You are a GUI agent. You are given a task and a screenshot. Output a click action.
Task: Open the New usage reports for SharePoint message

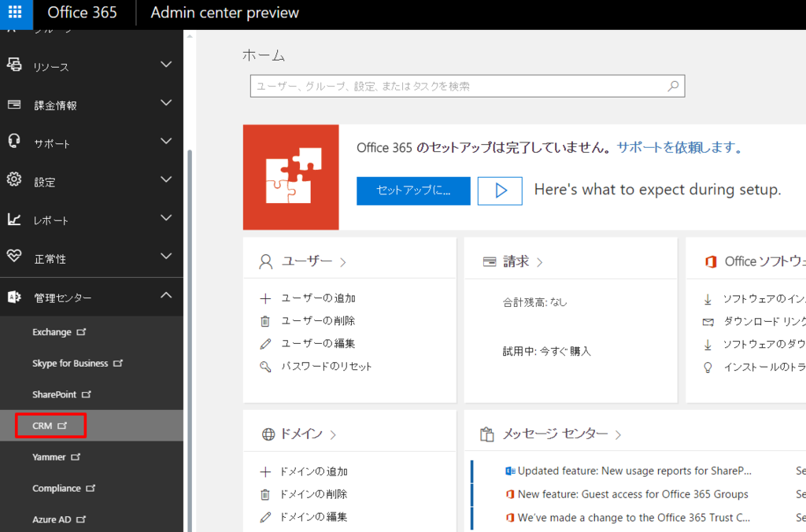[x=634, y=471]
